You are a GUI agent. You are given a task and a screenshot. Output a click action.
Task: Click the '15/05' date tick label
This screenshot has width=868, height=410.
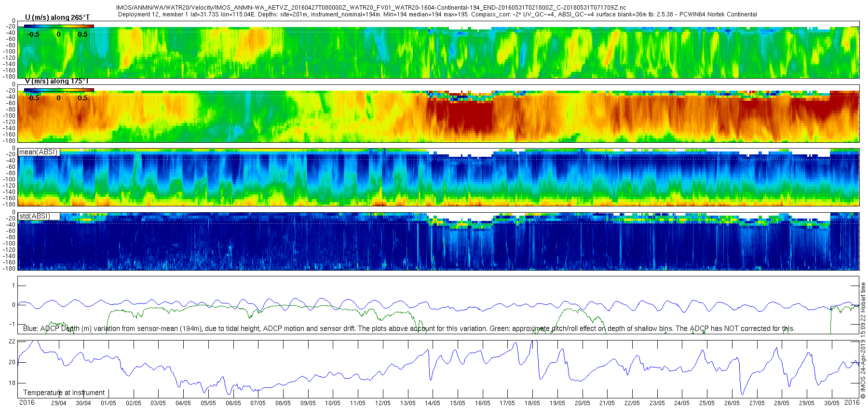point(458,403)
